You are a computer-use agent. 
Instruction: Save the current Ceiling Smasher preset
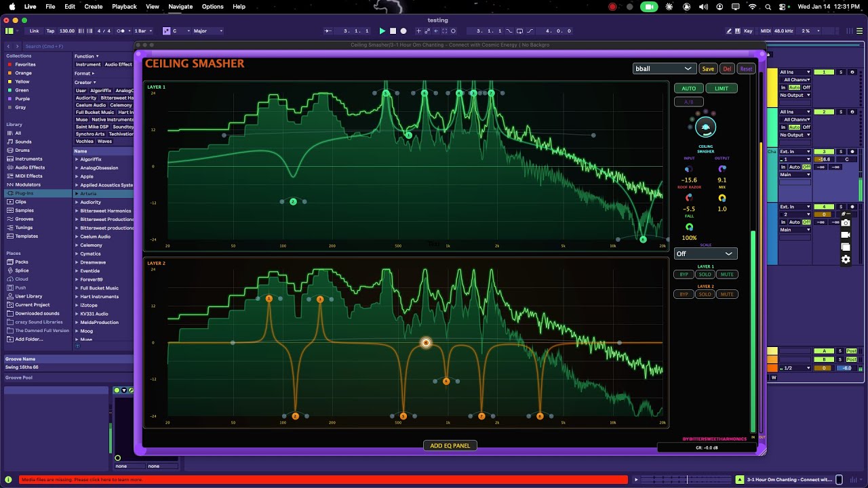(708, 68)
